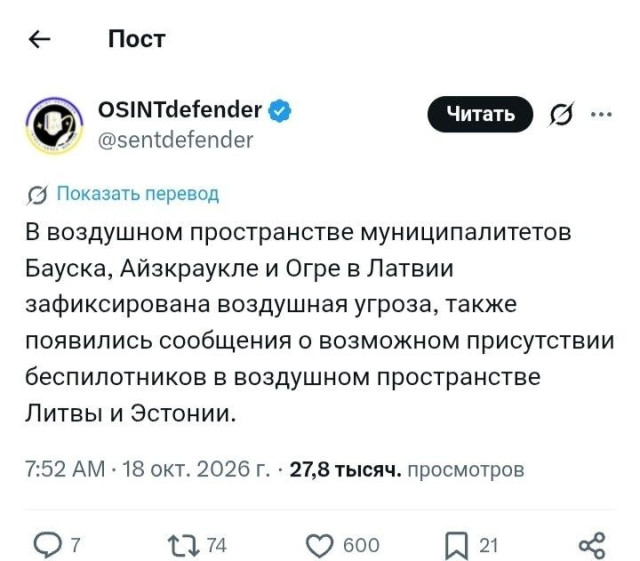Go back using the arrow icon
The image size is (640, 561).
40,40
